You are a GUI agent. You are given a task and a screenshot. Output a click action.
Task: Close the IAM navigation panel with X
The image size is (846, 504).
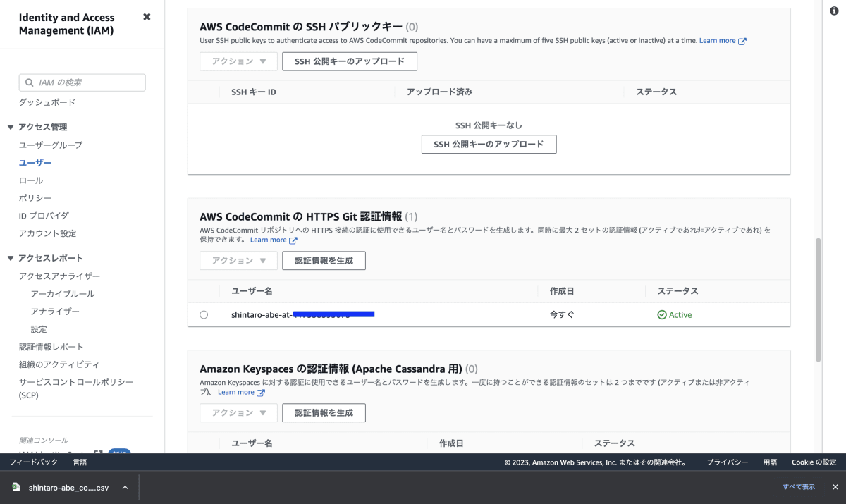pos(147,16)
